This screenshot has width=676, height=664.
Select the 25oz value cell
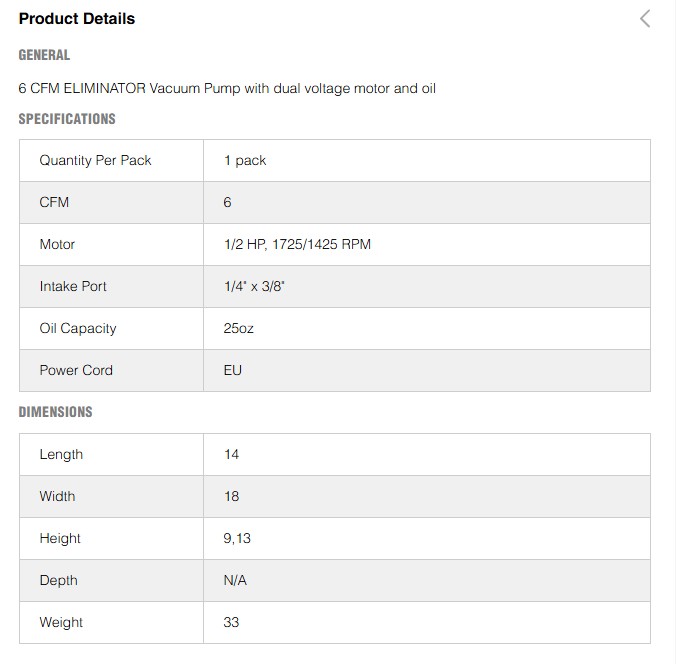(239, 328)
